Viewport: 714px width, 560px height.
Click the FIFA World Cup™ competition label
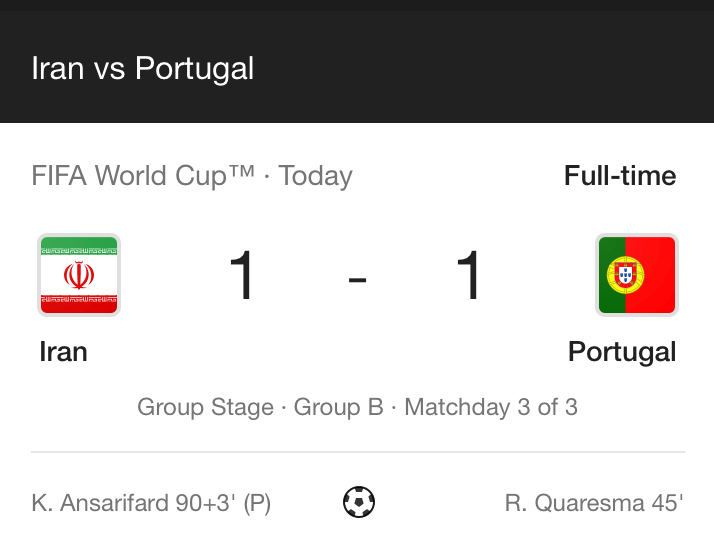click(143, 176)
